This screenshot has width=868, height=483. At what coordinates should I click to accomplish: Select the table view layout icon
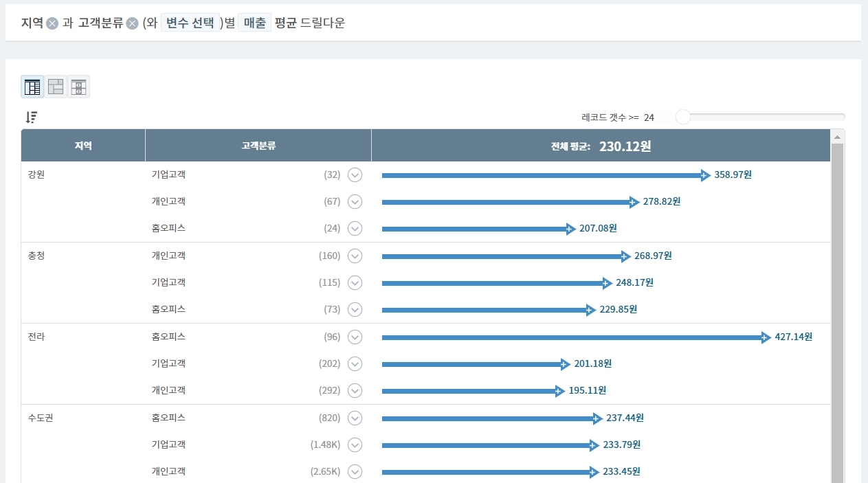pos(32,87)
